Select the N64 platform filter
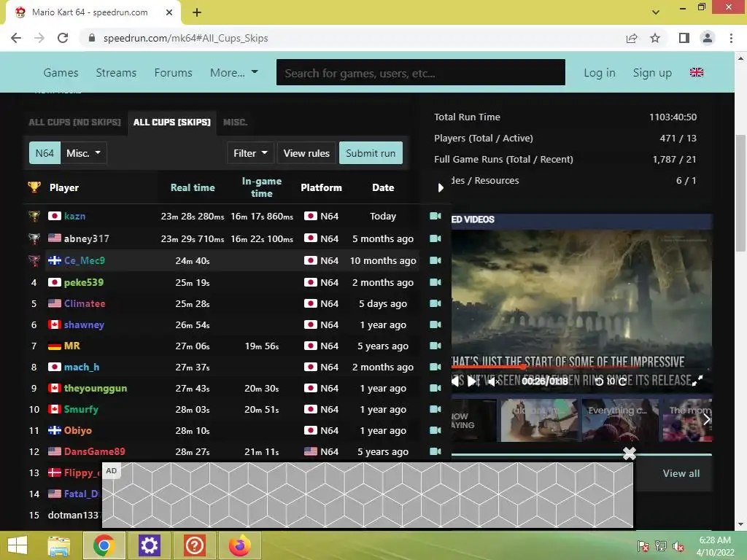The image size is (747, 560). (44, 153)
